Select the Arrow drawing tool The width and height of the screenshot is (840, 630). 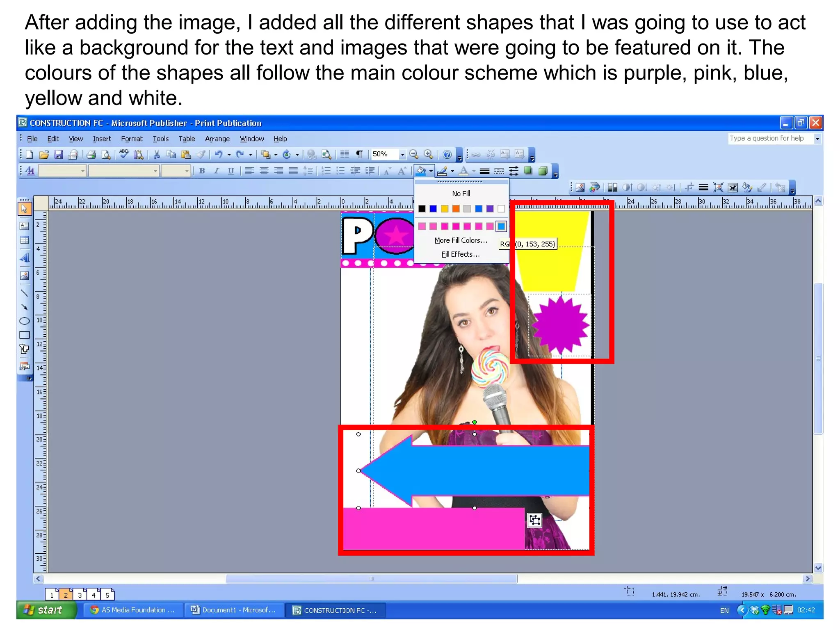tap(24, 307)
